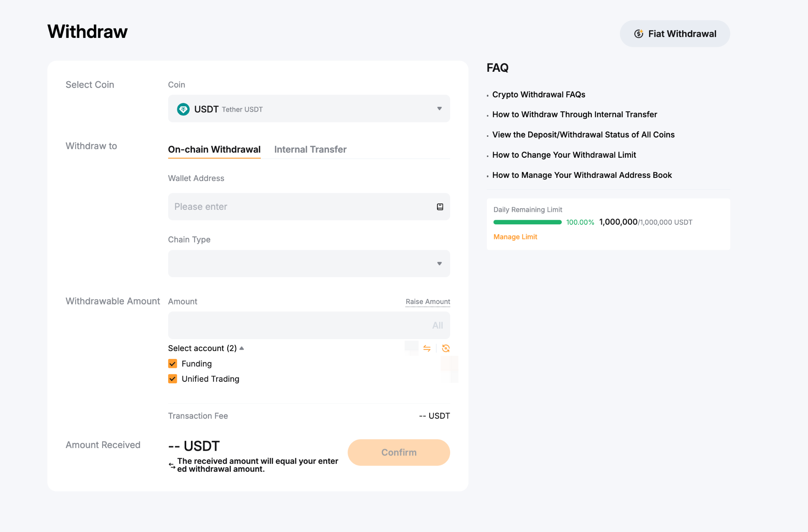The height and width of the screenshot is (532, 808).
Task: Open the address book icon in Wallet Address
Action: [x=440, y=207]
